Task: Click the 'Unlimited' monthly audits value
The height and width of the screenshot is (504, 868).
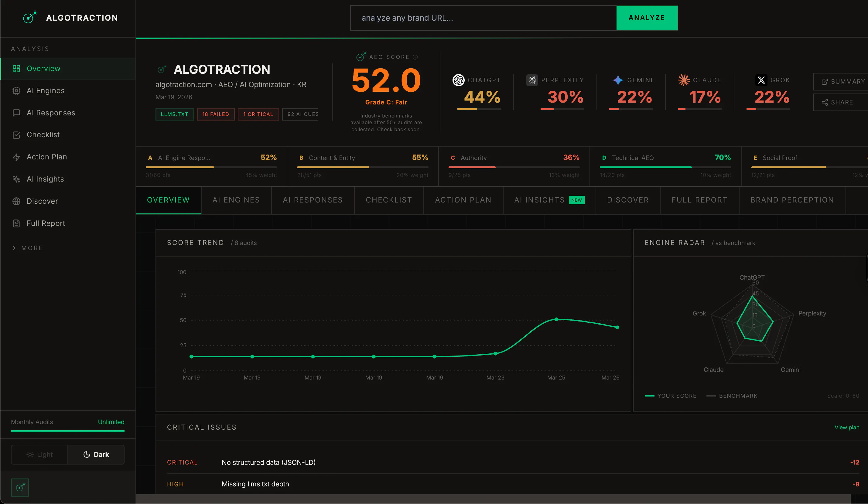Action: tap(111, 422)
